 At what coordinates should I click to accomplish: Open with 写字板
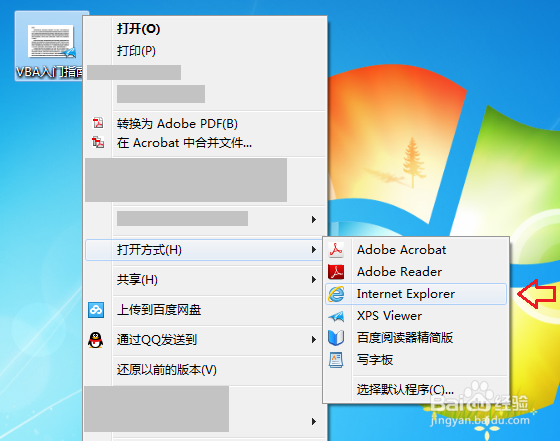[416, 360]
